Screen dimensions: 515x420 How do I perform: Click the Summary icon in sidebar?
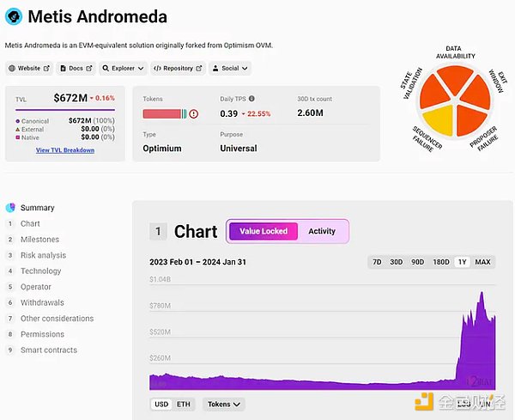10,208
